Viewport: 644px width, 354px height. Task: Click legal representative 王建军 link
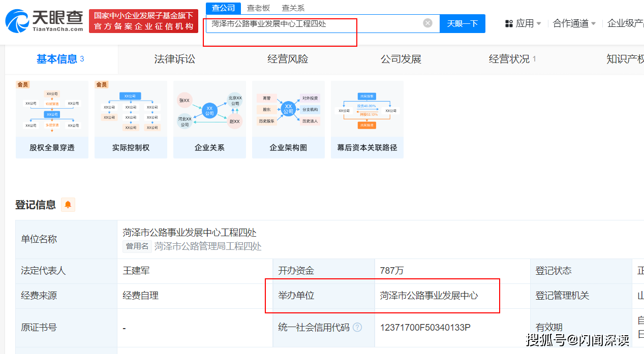(136, 271)
